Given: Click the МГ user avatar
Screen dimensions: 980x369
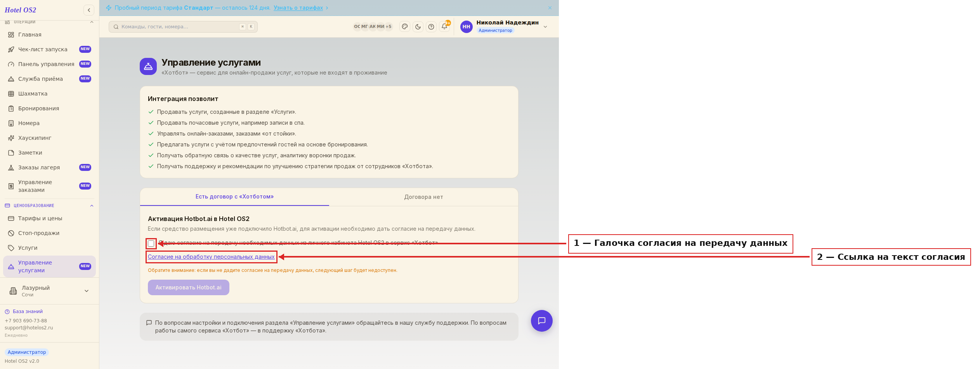Looking at the screenshot, I should pyautogui.click(x=365, y=27).
